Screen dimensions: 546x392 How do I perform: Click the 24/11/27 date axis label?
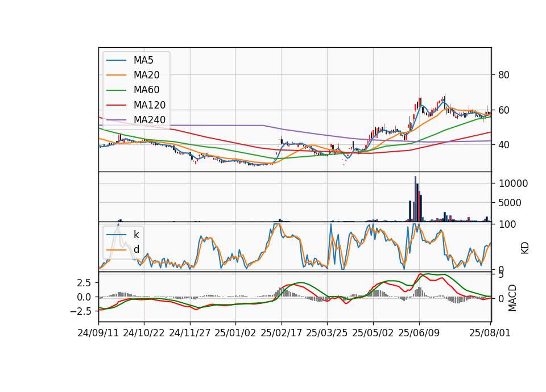pyautogui.click(x=190, y=333)
